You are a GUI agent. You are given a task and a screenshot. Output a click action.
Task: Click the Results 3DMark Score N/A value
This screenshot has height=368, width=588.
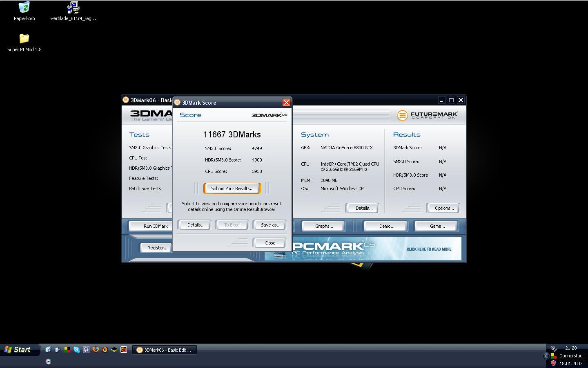coord(443,148)
